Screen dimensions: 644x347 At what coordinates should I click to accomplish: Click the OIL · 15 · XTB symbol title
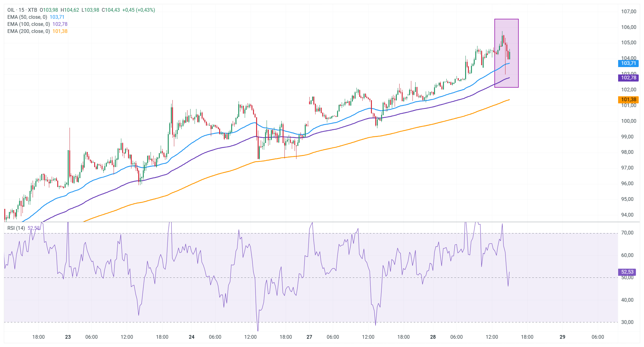point(22,10)
